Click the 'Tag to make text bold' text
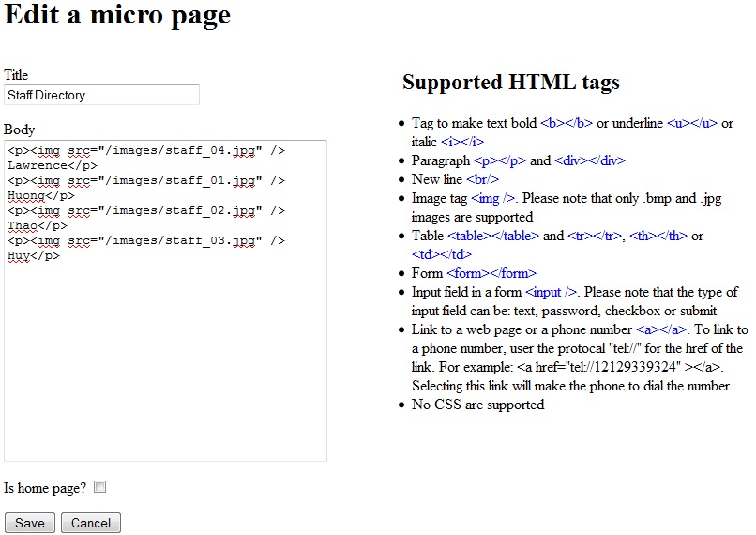 point(474,123)
